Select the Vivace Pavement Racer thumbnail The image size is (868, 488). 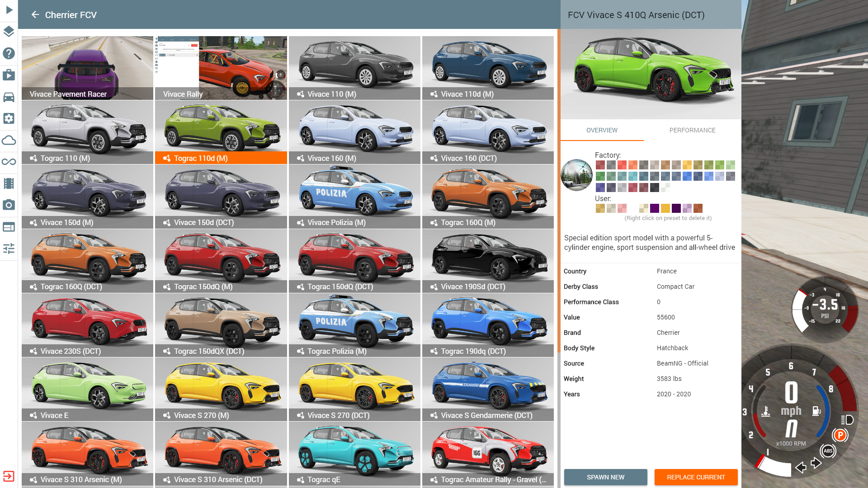click(87, 68)
